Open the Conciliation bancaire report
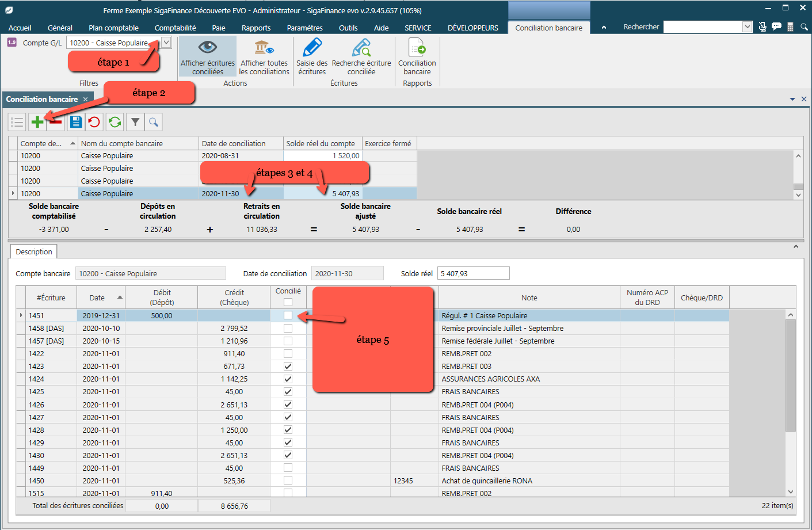Screen dimensions: 812x530 coord(417,56)
